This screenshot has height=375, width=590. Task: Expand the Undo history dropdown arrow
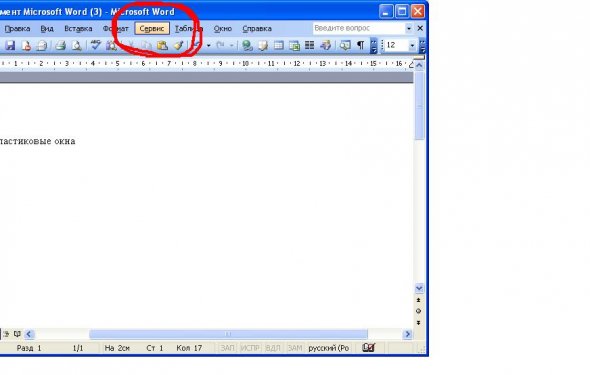click(208, 46)
